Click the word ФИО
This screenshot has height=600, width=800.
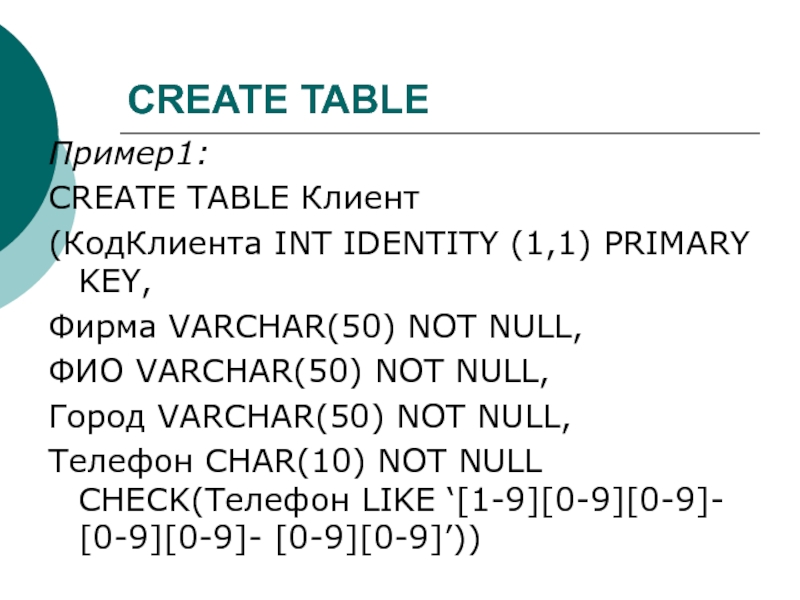(87, 372)
